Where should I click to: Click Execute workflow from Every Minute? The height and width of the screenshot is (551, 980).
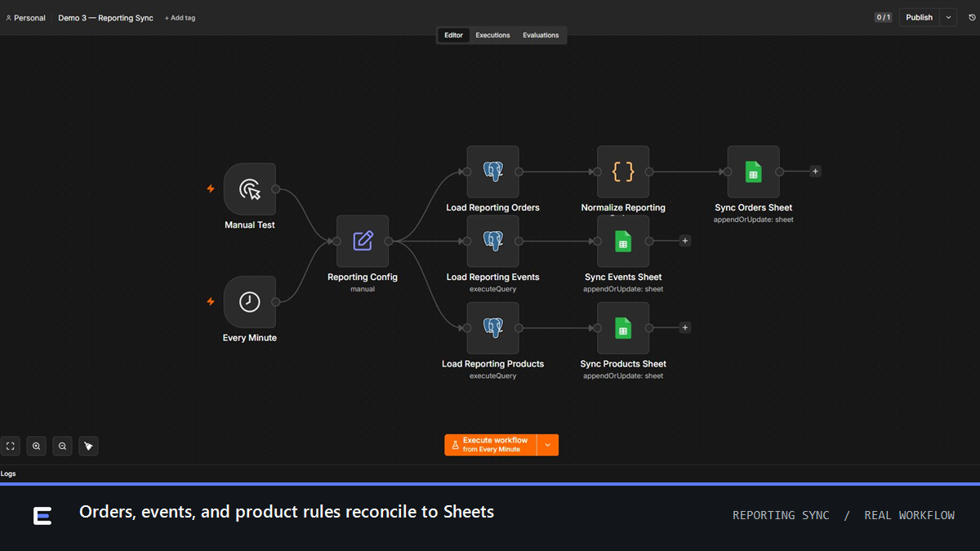(x=491, y=445)
